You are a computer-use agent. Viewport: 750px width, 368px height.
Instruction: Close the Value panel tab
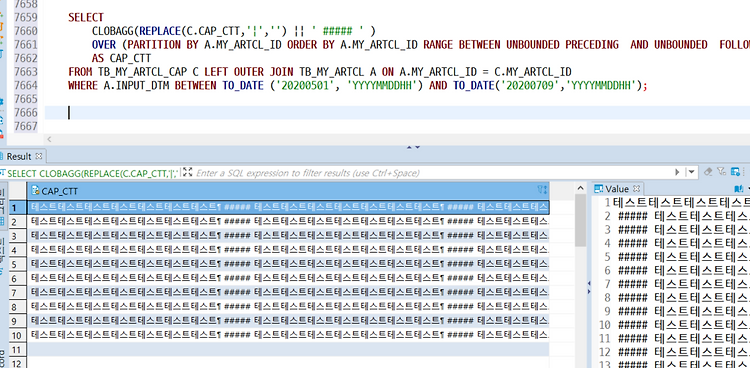(x=636, y=189)
